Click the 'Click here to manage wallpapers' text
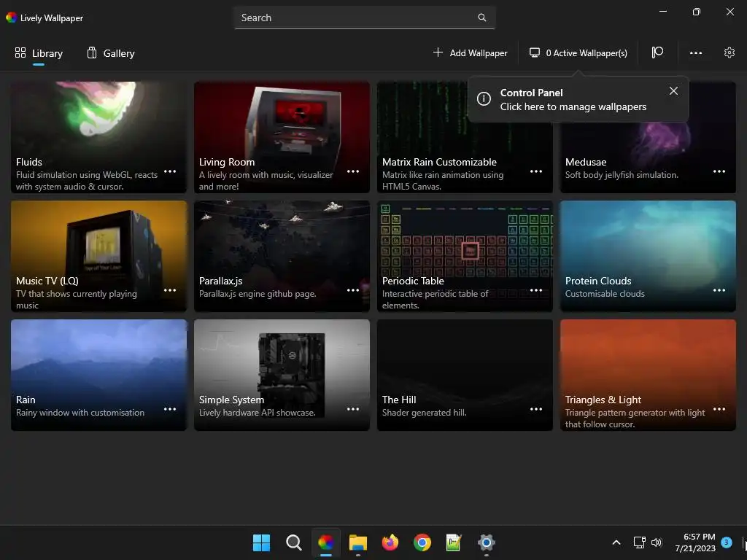 [x=573, y=106]
